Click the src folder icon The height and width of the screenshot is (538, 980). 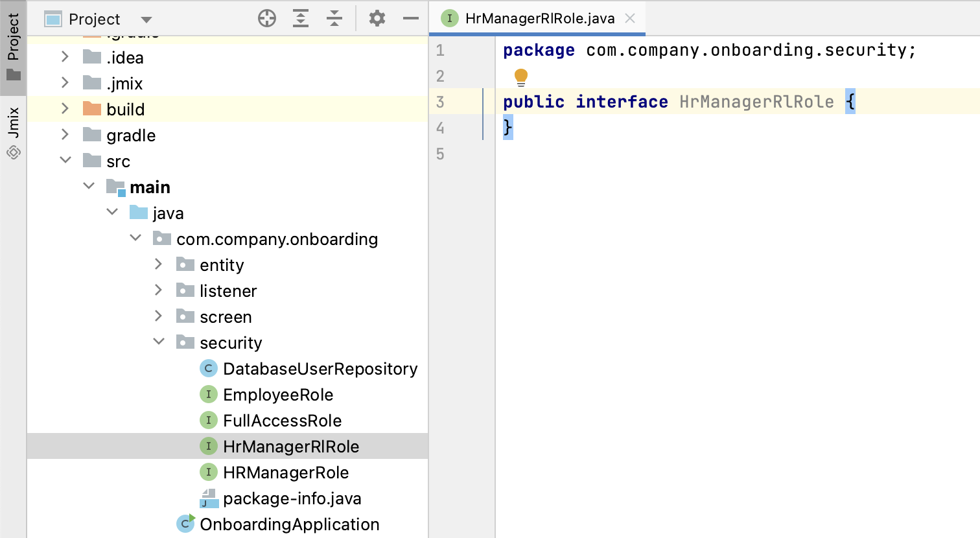click(92, 161)
